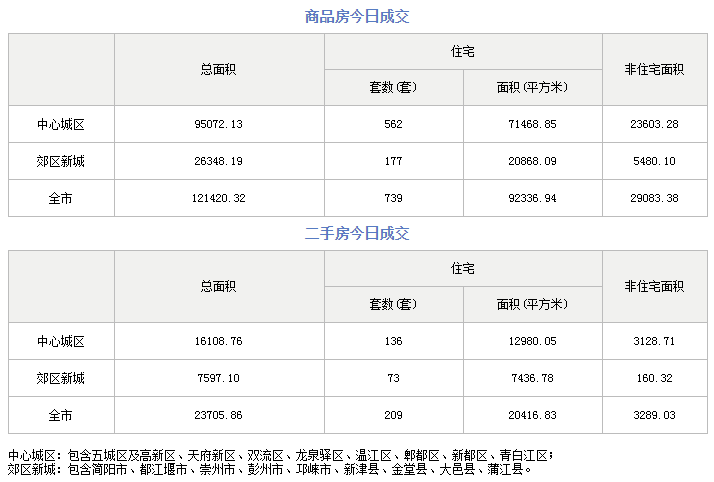The height and width of the screenshot is (482, 714).
Task: Click 套数(套) header in 二手房 table
Action: (393, 304)
